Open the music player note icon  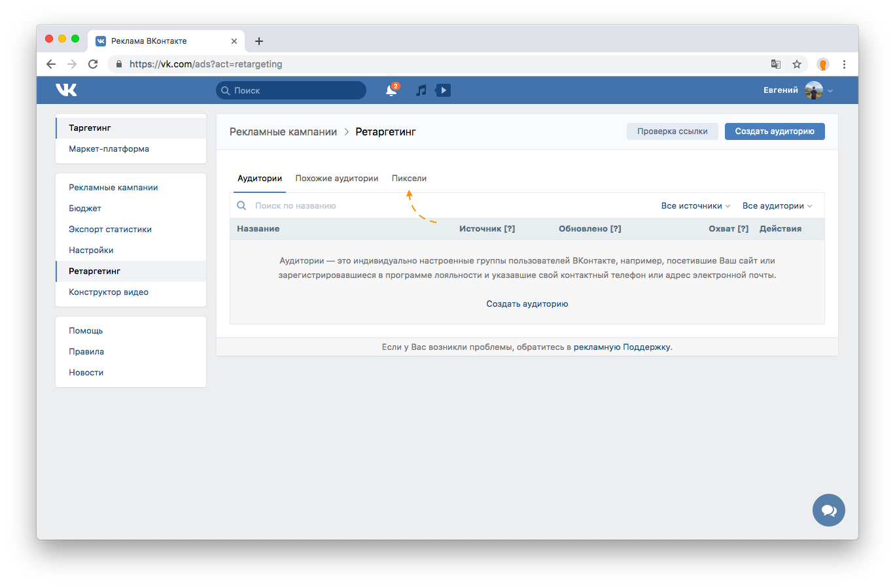(421, 90)
